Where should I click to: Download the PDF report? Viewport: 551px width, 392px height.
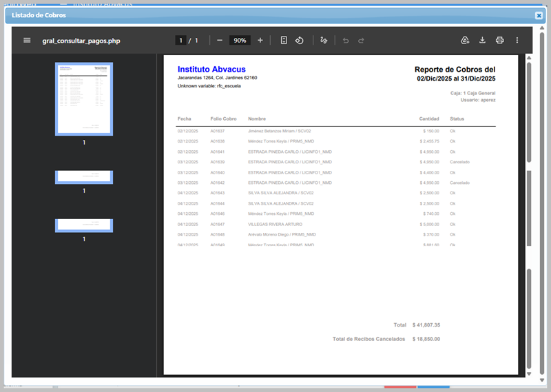point(482,41)
